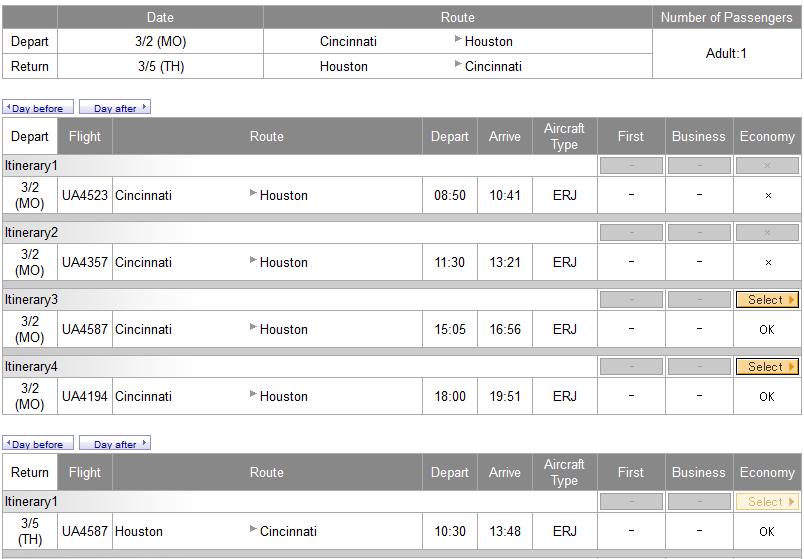
Task: Click Day before above the Return flights table
Action: (38, 444)
